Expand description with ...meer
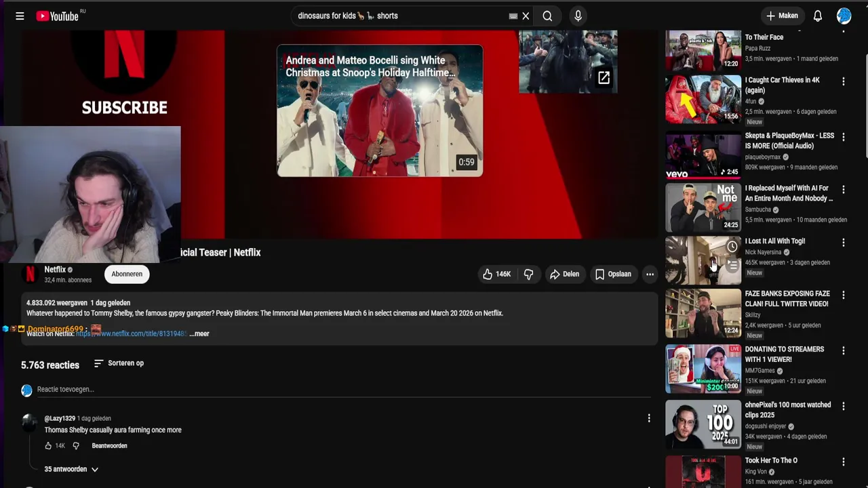The height and width of the screenshot is (488, 868). 199,333
